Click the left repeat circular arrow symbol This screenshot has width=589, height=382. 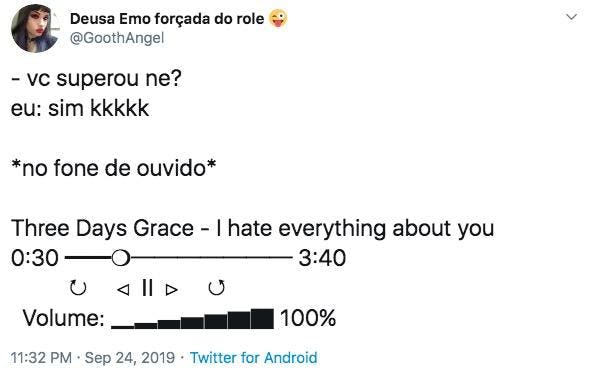(x=78, y=288)
